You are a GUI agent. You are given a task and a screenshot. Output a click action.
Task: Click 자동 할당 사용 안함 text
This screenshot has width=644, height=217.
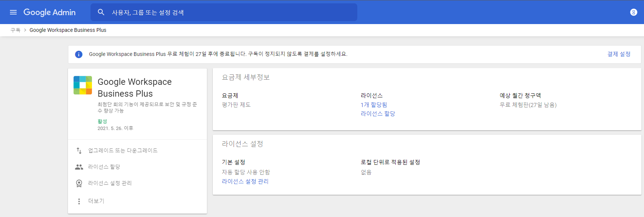point(246,172)
